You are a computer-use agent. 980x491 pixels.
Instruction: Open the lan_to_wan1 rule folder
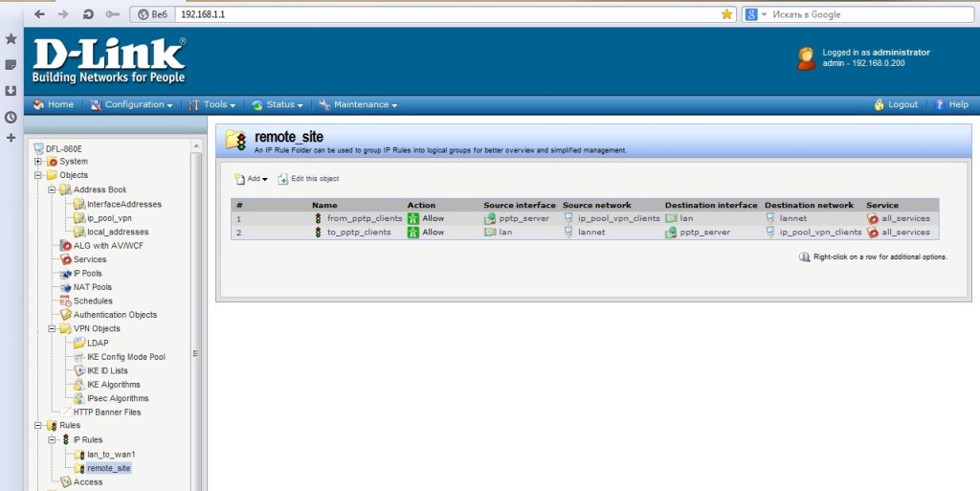pyautogui.click(x=111, y=454)
